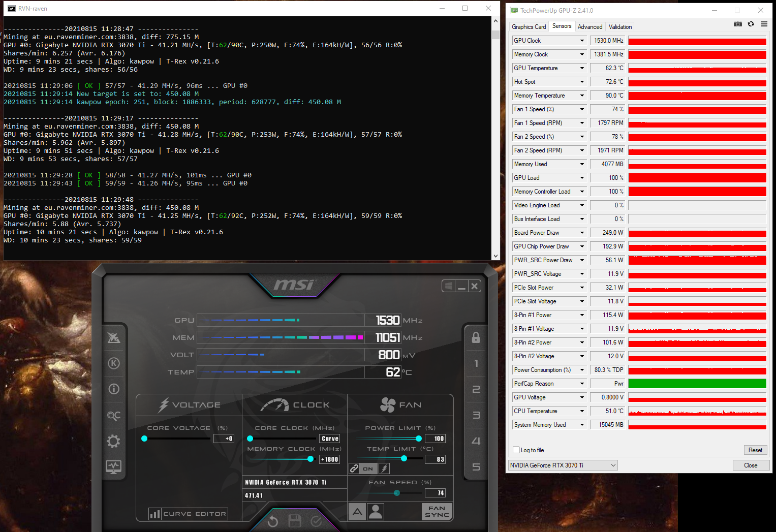
Task: Open Afterburner hardware monitor icon
Action: (x=114, y=466)
